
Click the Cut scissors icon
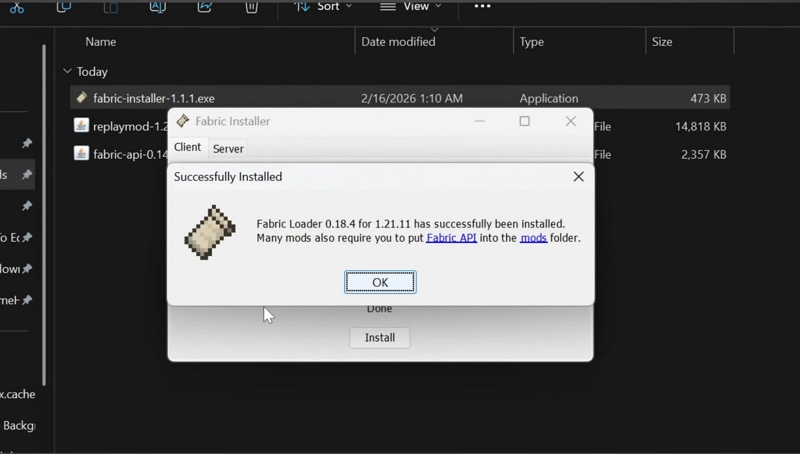[17, 8]
